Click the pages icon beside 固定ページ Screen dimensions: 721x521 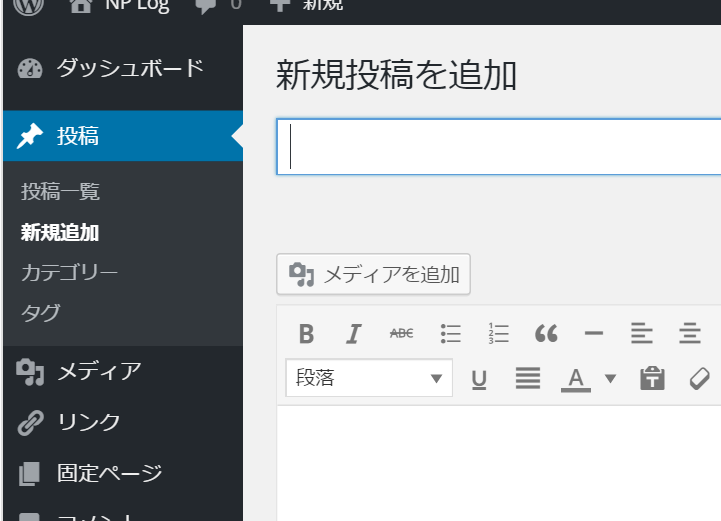(x=29, y=474)
